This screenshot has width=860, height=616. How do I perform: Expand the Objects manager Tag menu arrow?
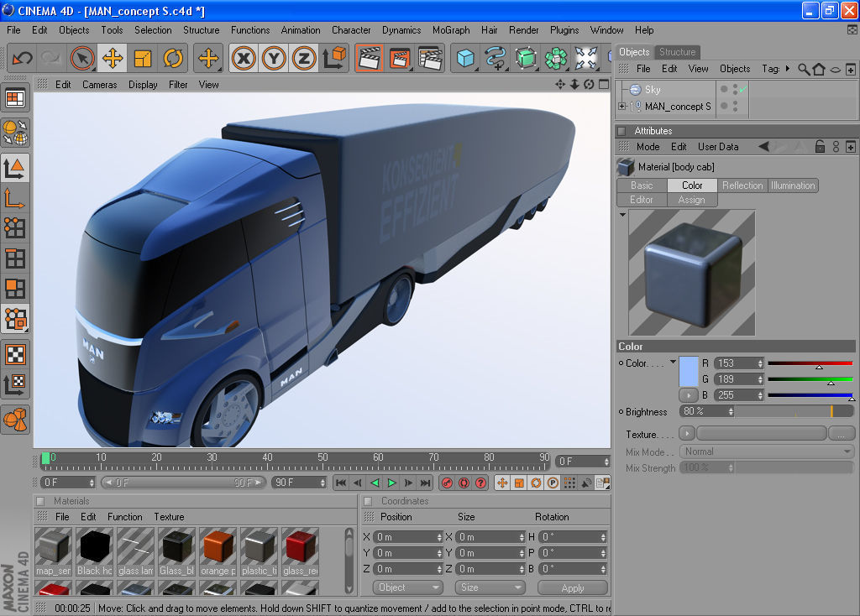click(788, 69)
